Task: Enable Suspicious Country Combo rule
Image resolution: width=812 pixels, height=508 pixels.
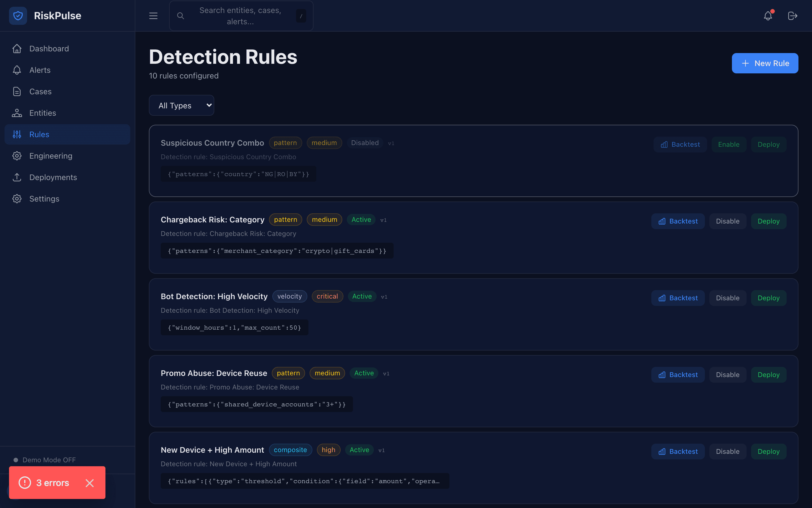Action: coord(729,144)
